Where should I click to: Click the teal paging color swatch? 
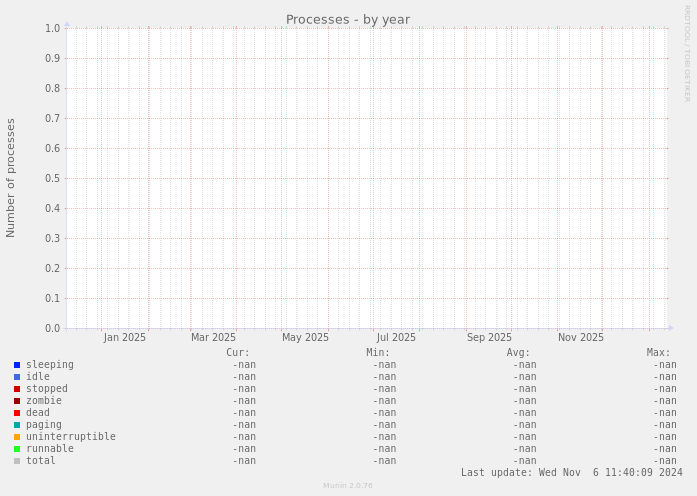[17, 425]
